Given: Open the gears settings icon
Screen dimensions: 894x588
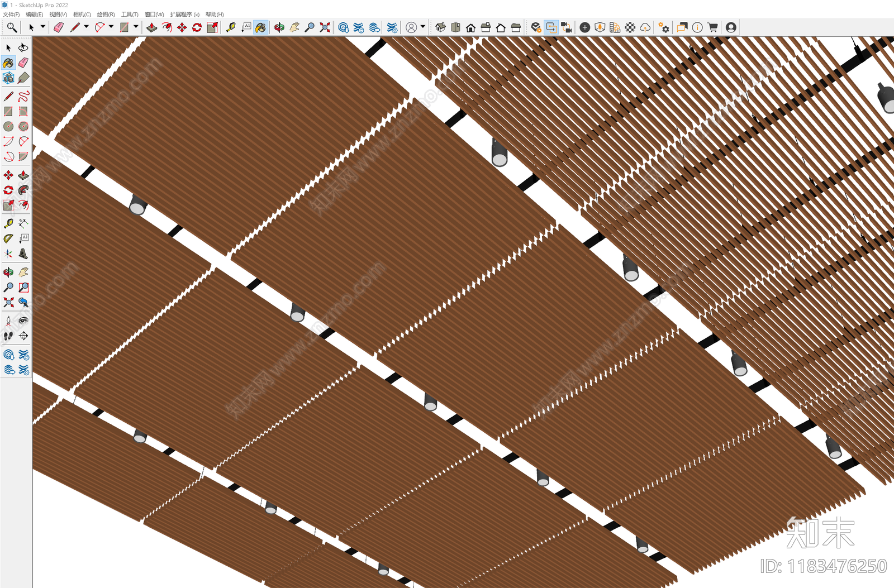Looking at the screenshot, I should tap(664, 27).
